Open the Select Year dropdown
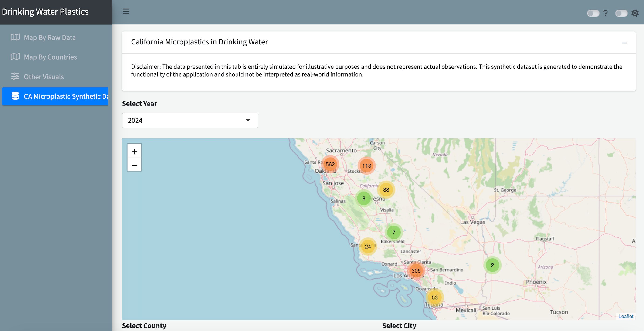This screenshot has height=331, width=644. pos(190,120)
